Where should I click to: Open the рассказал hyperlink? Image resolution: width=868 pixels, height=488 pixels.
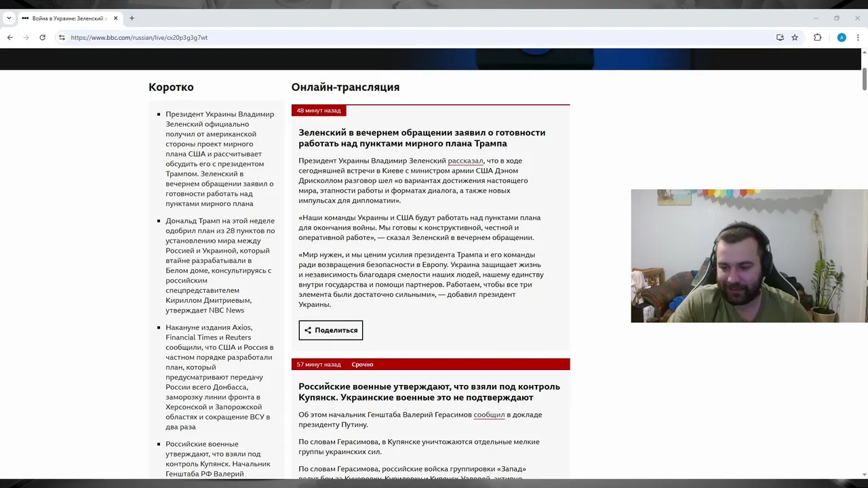coord(465,161)
